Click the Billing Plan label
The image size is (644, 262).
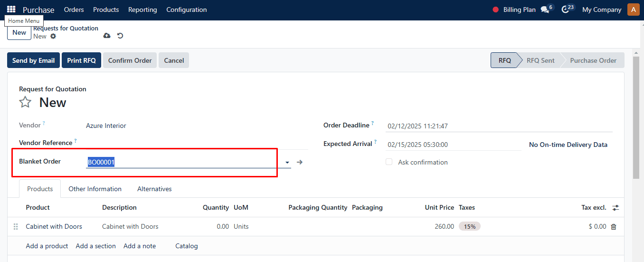[519, 10]
